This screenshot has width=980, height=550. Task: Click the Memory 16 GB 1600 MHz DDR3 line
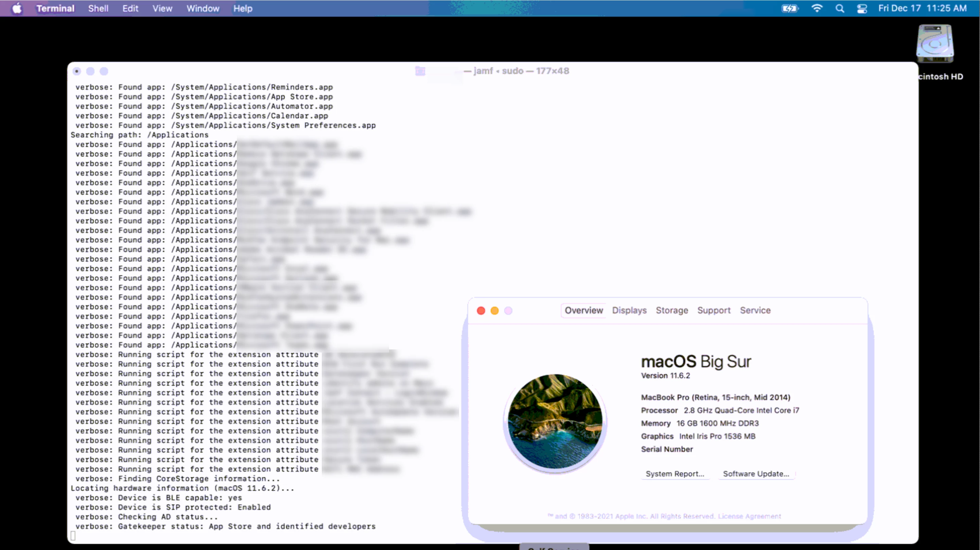(700, 423)
